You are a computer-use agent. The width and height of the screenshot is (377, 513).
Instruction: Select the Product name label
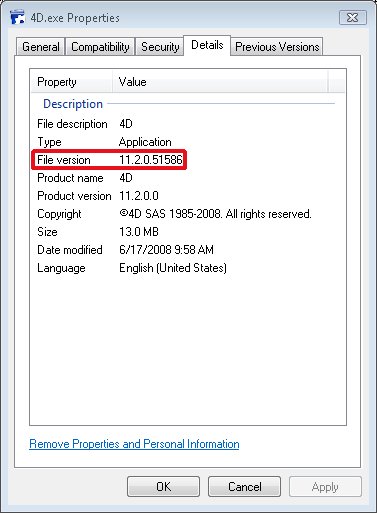click(x=70, y=178)
